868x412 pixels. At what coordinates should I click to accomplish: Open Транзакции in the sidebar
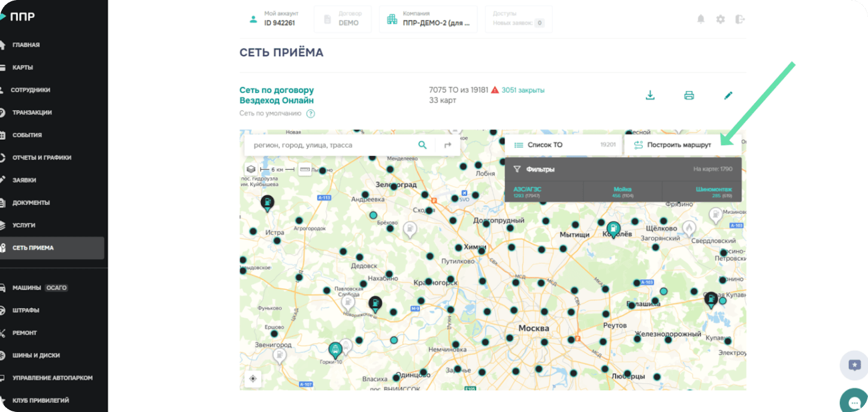(x=32, y=112)
